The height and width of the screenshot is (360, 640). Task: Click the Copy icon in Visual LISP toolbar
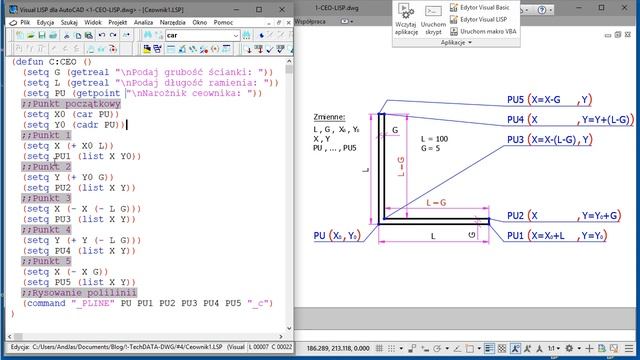(x=78, y=36)
